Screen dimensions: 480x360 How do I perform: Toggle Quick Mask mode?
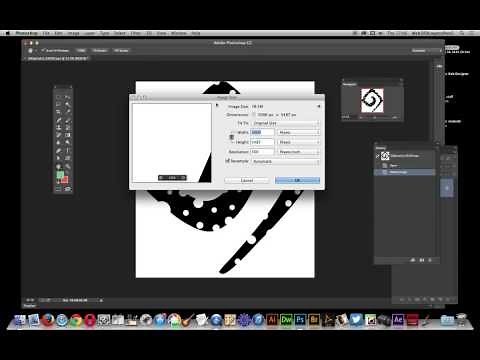[x=59, y=189]
